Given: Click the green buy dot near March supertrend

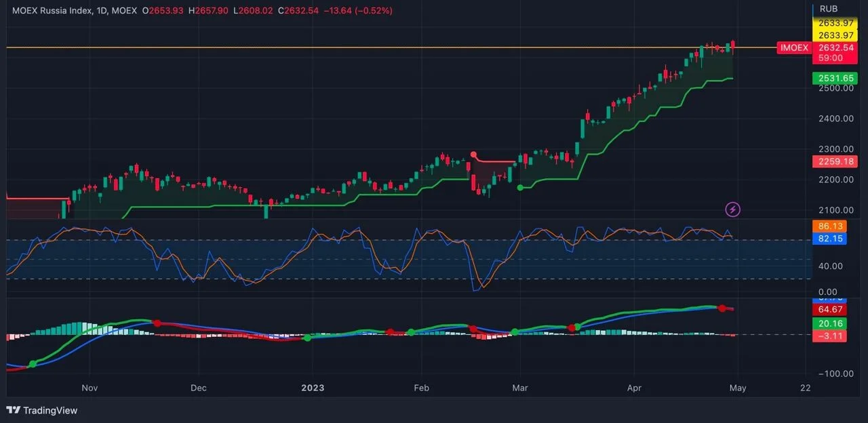Looking at the screenshot, I should point(520,188).
